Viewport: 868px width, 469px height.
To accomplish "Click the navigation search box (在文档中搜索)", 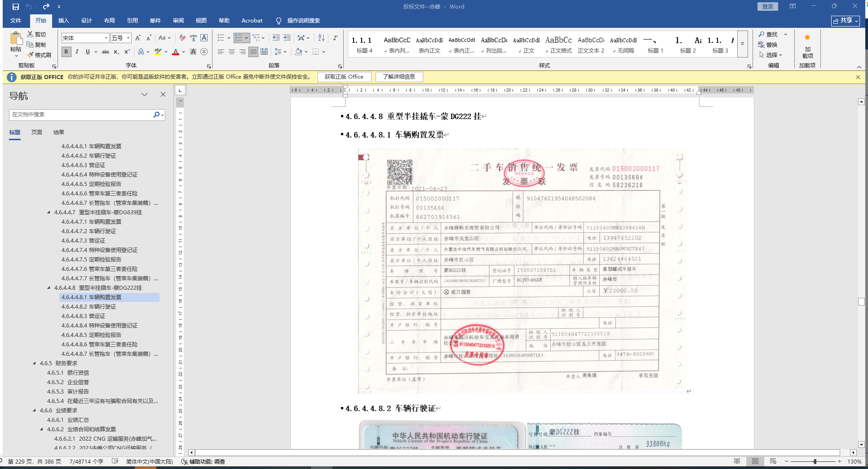I will point(81,115).
